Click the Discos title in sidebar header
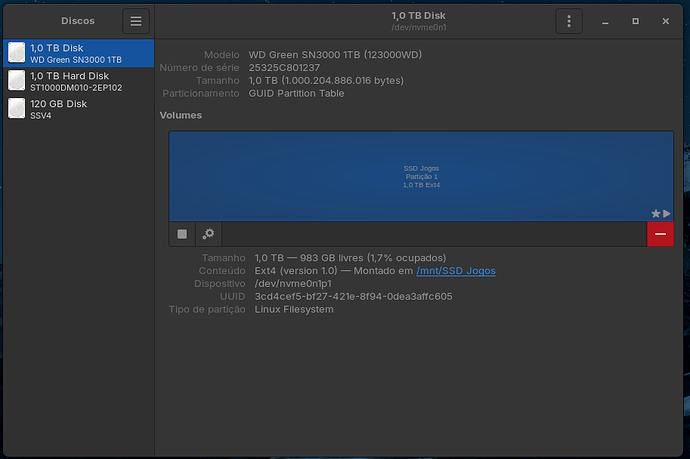The width and height of the screenshot is (690, 459). click(78, 21)
